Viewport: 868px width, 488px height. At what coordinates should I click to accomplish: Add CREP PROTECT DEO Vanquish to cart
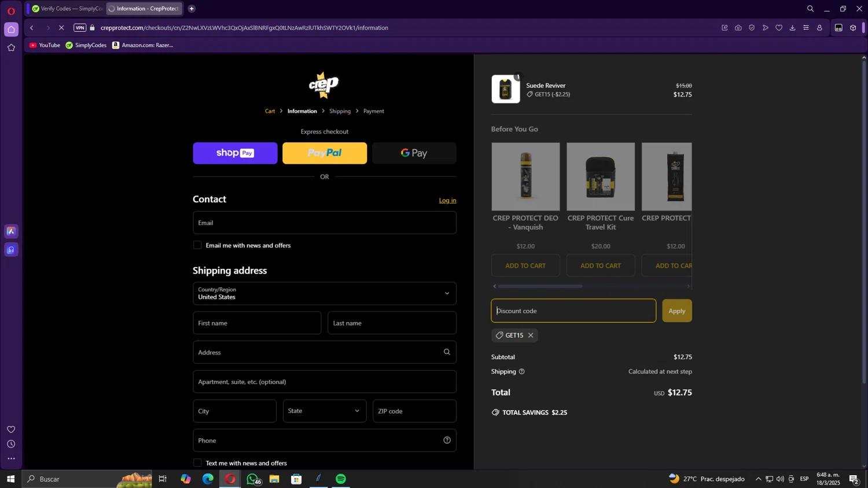tap(525, 266)
